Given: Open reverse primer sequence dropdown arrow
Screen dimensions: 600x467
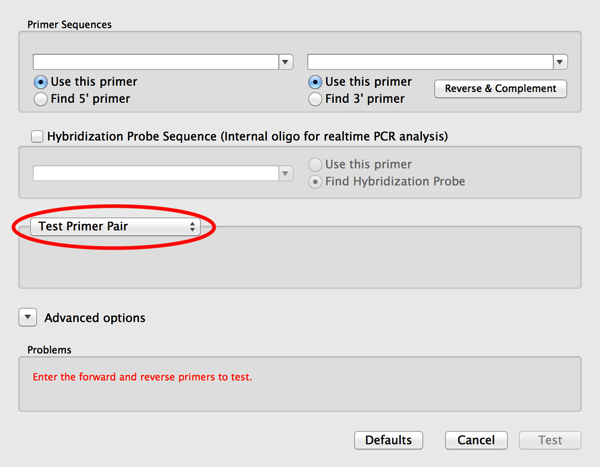Looking at the screenshot, I should point(560,62).
